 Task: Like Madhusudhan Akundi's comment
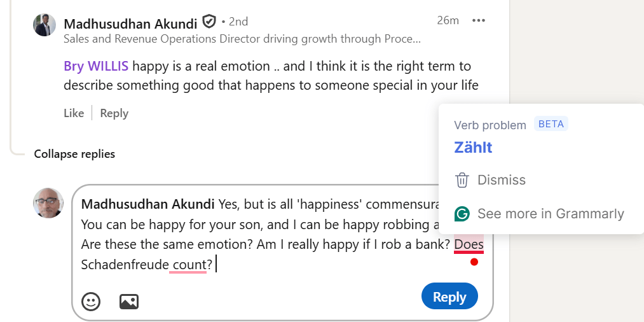click(x=74, y=113)
